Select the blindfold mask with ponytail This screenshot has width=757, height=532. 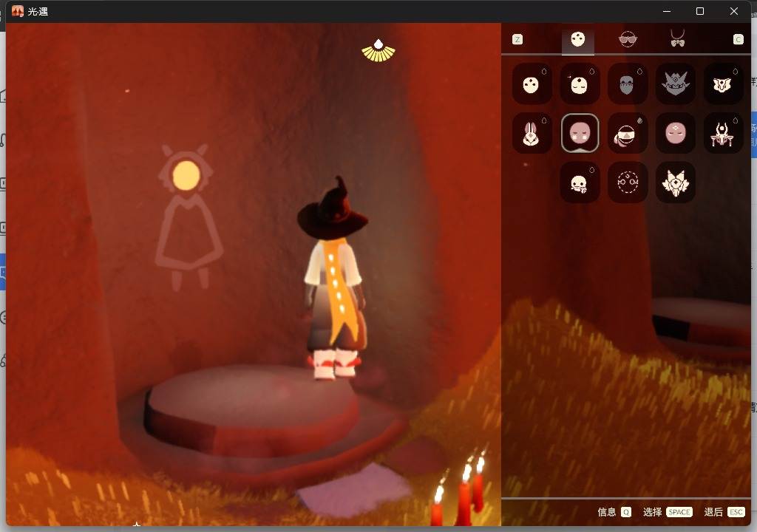tap(627, 133)
